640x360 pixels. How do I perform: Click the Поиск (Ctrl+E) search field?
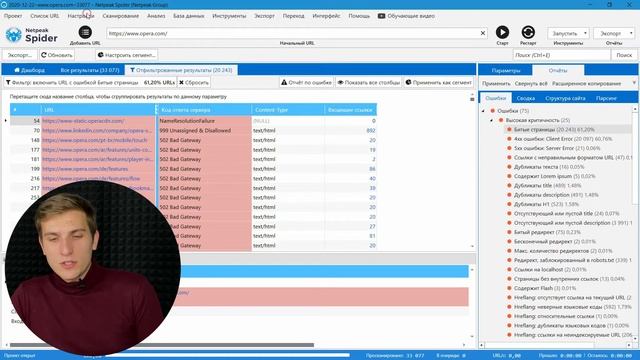tap(562, 55)
